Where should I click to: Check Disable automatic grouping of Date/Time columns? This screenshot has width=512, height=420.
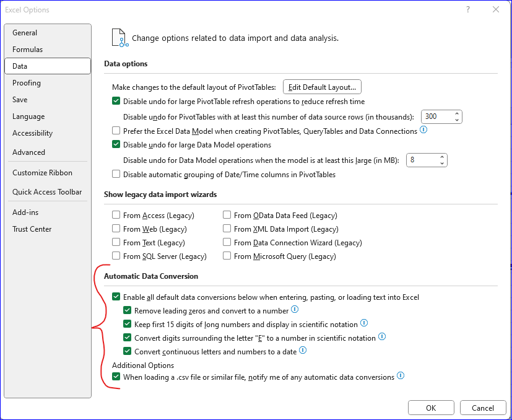coord(116,174)
